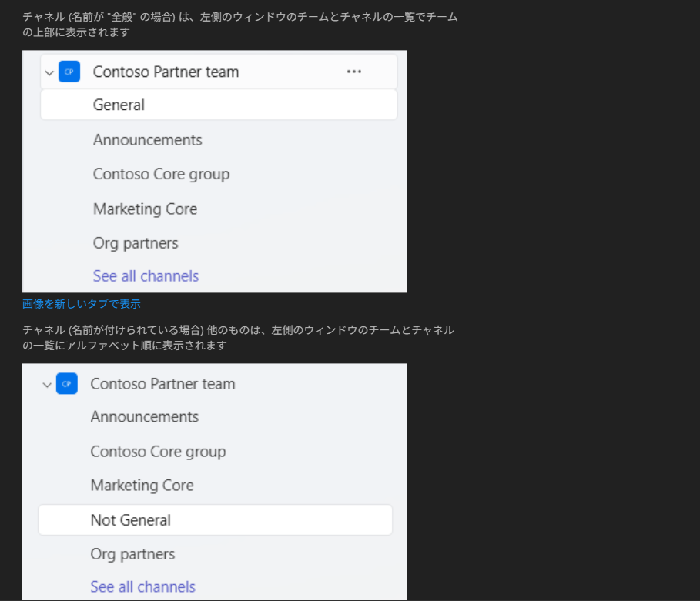Open the 画像を新しいタブで表示 link
This screenshot has height=601, width=700.
click(82, 304)
